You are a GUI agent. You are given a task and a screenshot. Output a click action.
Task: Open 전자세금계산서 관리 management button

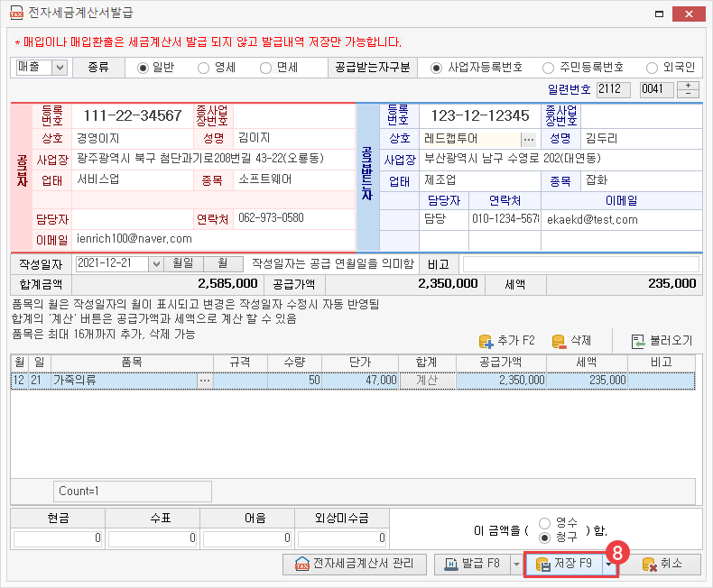point(355,564)
